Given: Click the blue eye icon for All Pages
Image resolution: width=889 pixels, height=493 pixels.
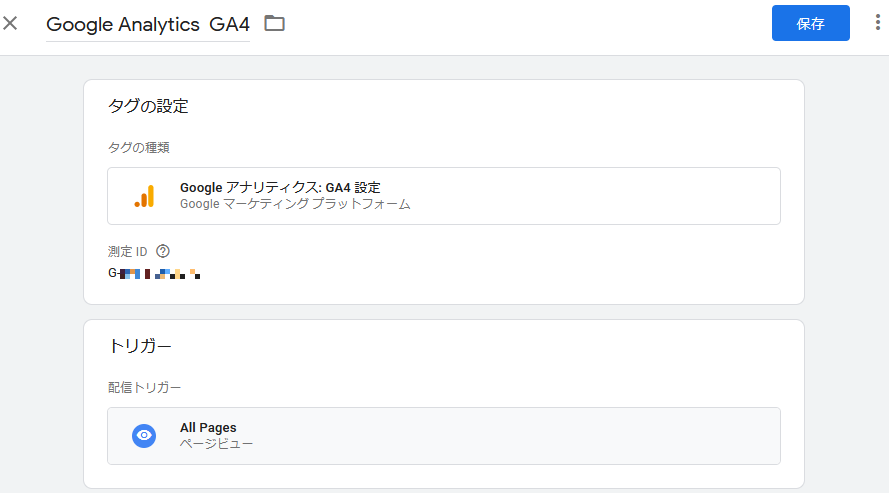Looking at the screenshot, I should [x=144, y=435].
